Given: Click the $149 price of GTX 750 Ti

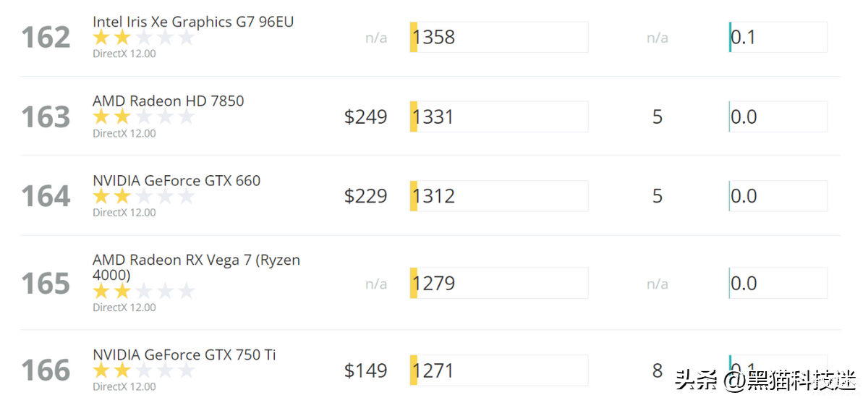Looking at the screenshot, I should (x=366, y=370).
